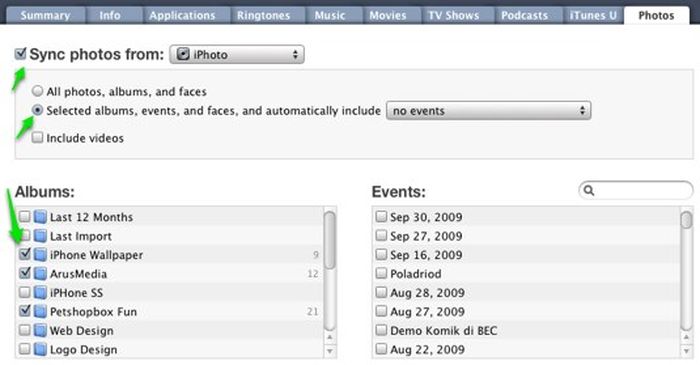Check the Aug 22, 2009 event
The width and height of the screenshot is (700, 365).
381,349
